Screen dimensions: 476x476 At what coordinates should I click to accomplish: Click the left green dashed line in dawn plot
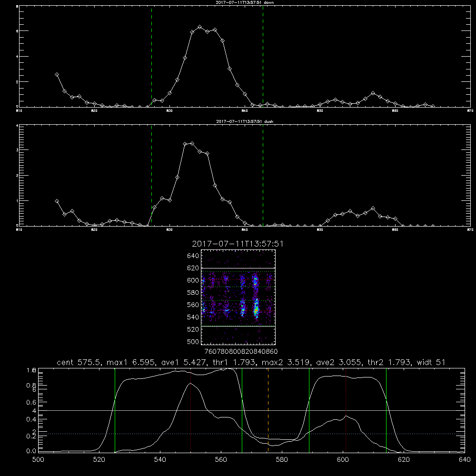coord(151,57)
